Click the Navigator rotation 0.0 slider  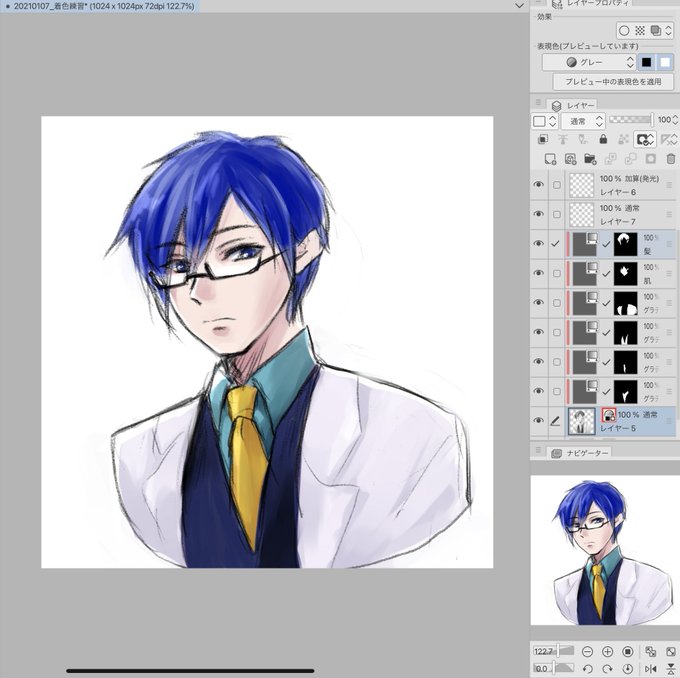pyautogui.click(x=553, y=668)
